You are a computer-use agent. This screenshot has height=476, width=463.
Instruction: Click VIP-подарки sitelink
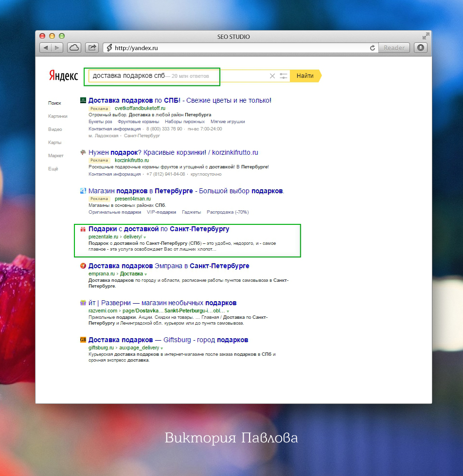161,212
